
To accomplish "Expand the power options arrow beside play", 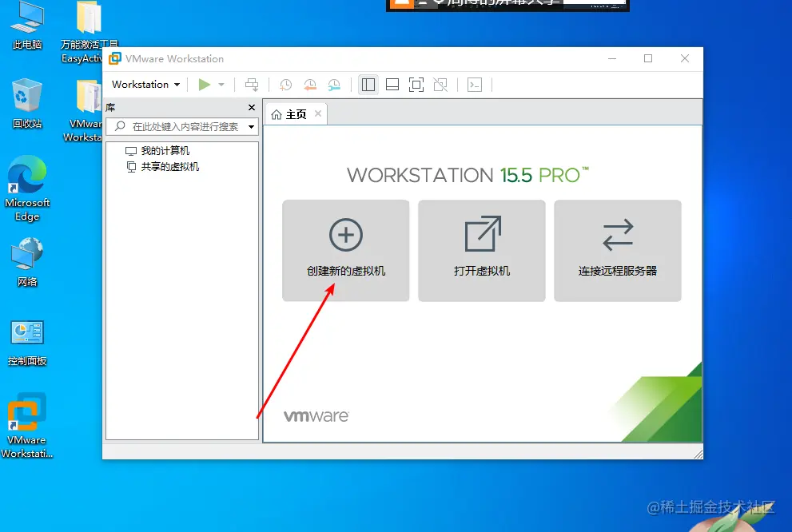I will [221, 85].
